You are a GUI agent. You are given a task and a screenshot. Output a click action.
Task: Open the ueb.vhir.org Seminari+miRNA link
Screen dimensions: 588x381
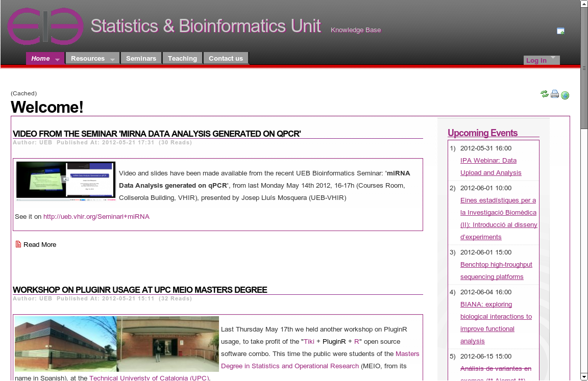point(96,216)
